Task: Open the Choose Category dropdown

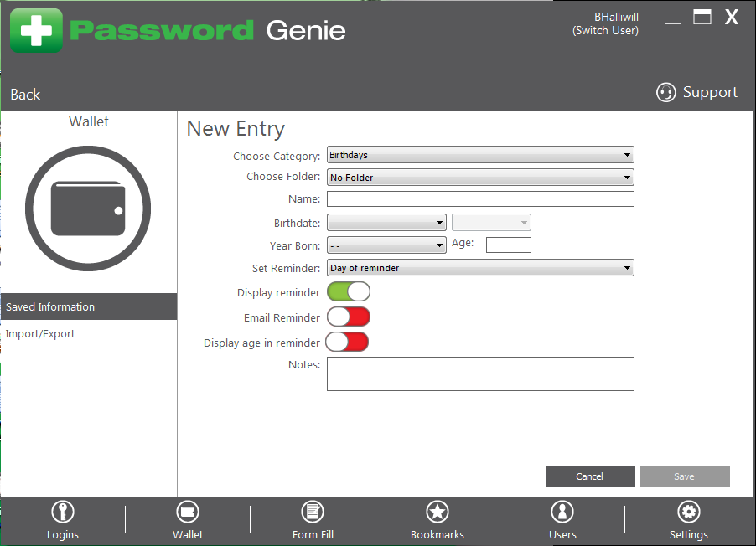Action: click(480, 155)
